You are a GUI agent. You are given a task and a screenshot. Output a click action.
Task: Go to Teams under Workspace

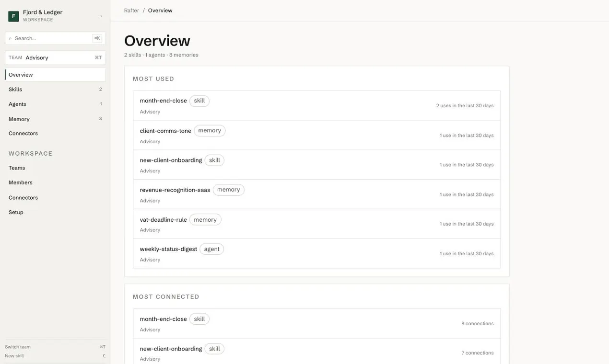click(x=55, y=168)
